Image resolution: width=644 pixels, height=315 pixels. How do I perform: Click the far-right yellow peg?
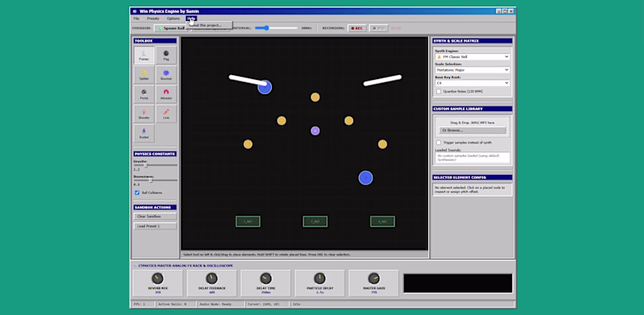pyautogui.click(x=382, y=144)
